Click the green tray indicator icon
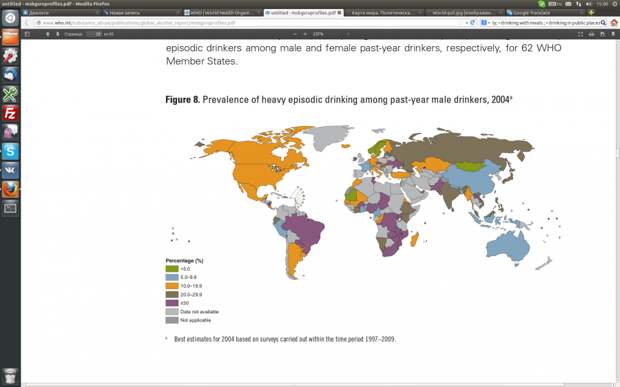Screen dimensions: 620x387 [542, 4]
